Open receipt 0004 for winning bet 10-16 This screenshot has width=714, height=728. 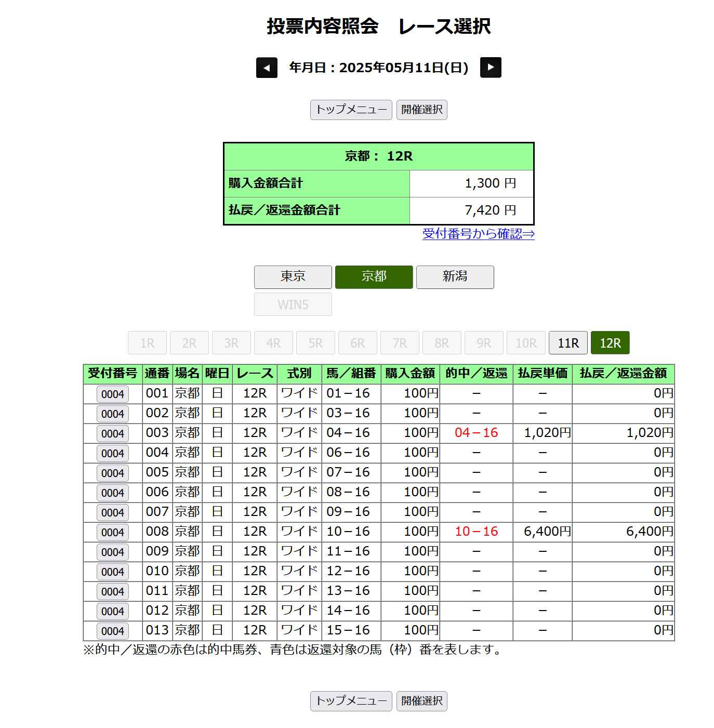pos(113,532)
